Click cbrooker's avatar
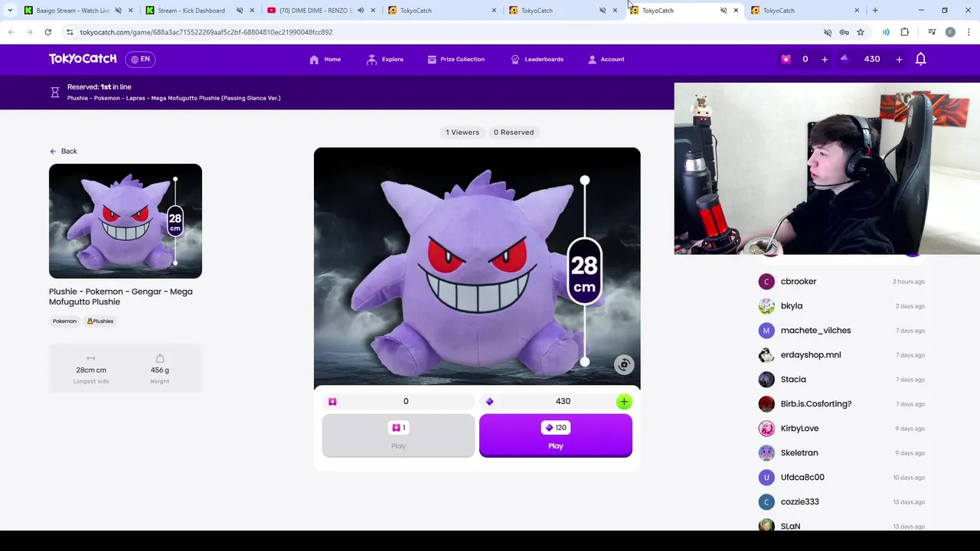The image size is (980, 551). (766, 282)
